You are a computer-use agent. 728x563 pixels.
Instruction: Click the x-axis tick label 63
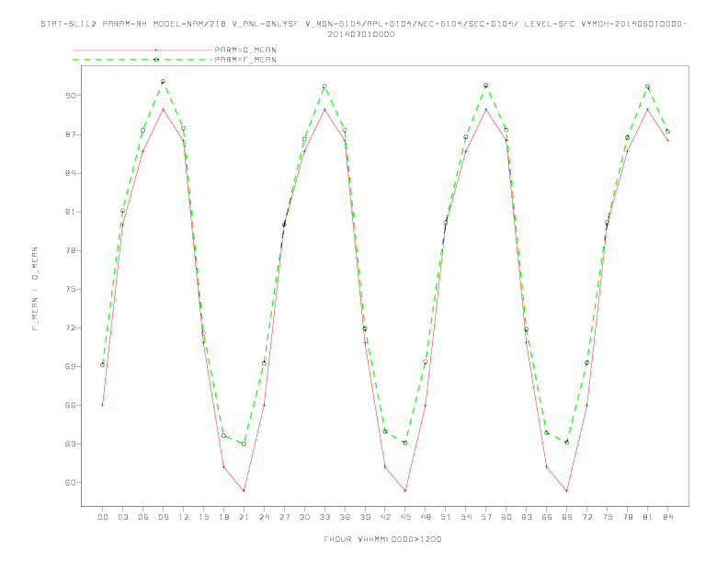pos(527,517)
